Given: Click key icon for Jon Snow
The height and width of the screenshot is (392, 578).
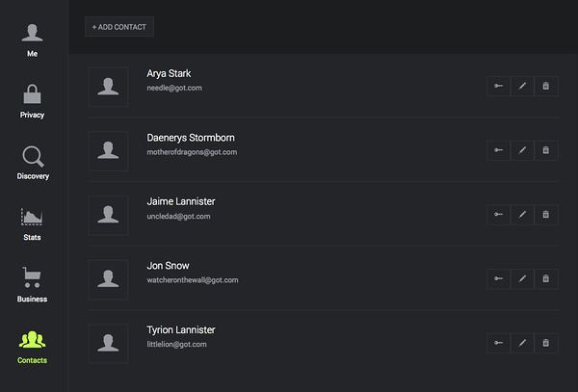Looking at the screenshot, I should 498,278.
